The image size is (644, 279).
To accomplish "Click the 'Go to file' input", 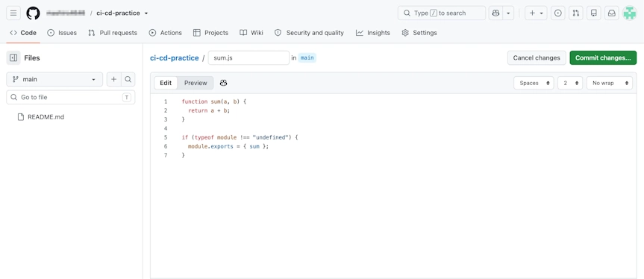I will coord(71,97).
